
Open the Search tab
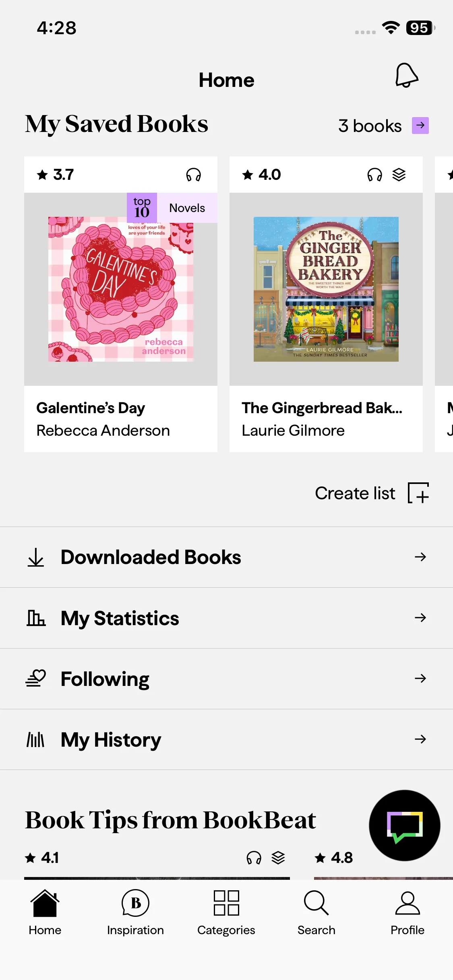point(316,912)
